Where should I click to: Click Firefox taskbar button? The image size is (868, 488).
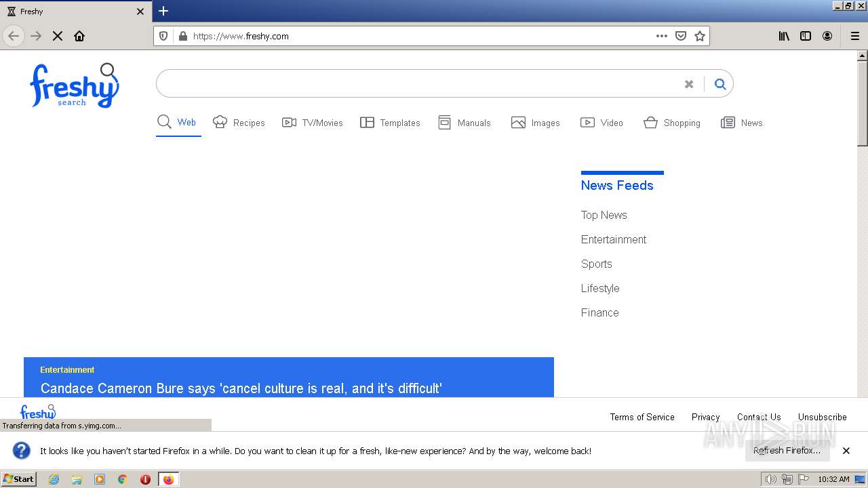pos(168,479)
